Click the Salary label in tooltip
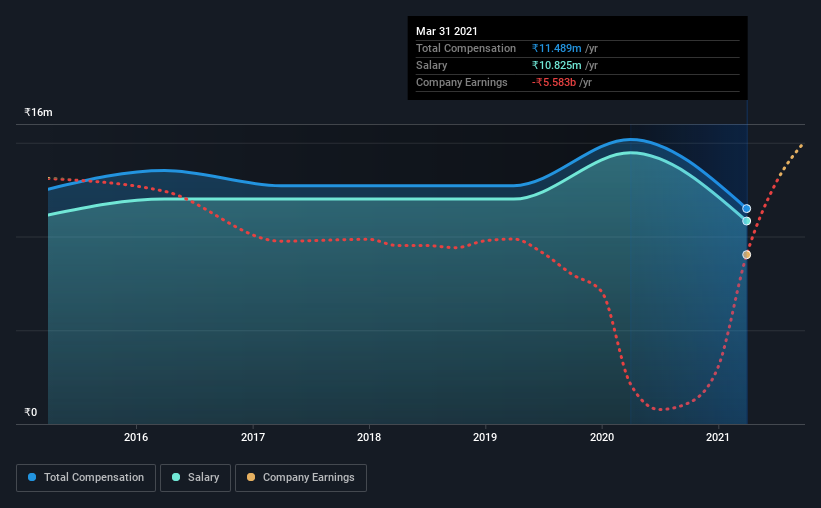This screenshot has width=821, height=508. pos(431,65)
